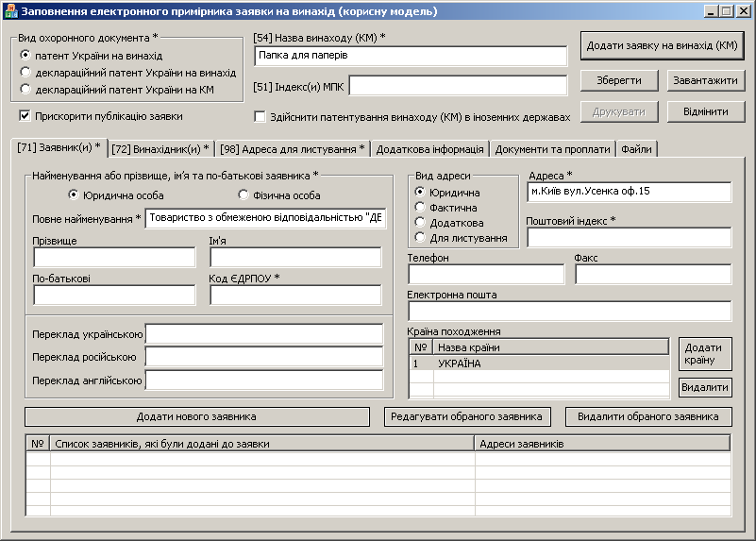
Task: Click the application icon in title bar
Action: 10,11
